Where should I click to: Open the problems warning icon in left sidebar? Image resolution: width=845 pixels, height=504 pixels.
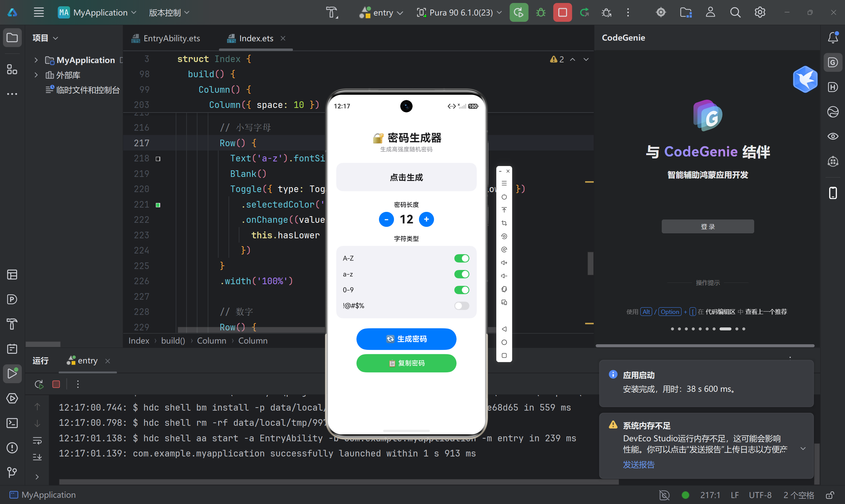click(12, 448)
